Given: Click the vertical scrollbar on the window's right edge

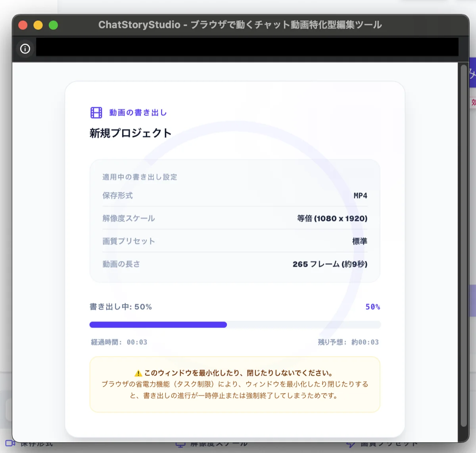Looking at the screenshot, I should click(464, 246).
